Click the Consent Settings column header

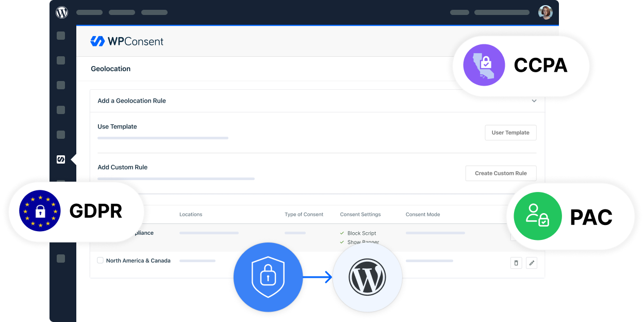[x=360, y=214]
